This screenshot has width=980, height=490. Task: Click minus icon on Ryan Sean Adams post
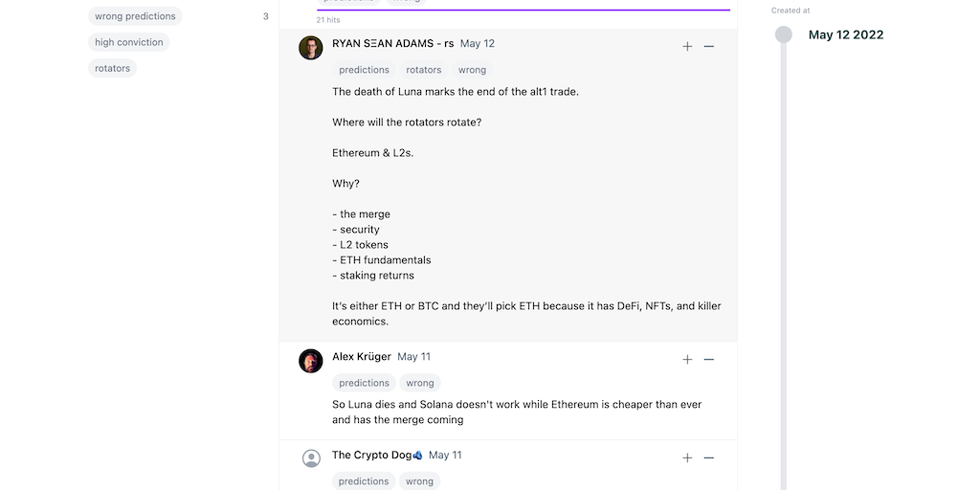(709, 46)
